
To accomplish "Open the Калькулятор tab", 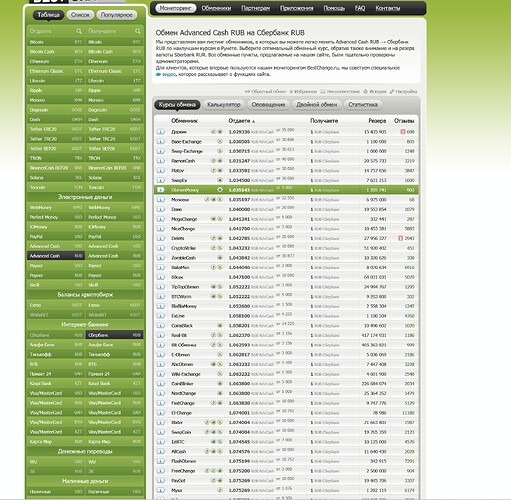I will [x=224, y=105].
